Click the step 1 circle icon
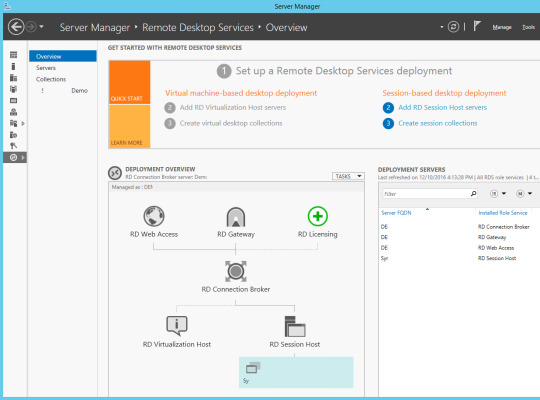 (x=224, y=71)
